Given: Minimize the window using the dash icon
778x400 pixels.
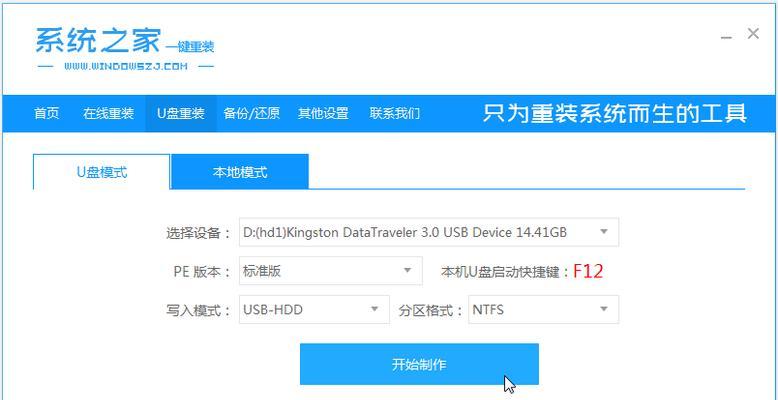Looking at the screenshot, I should coord(726,37).
